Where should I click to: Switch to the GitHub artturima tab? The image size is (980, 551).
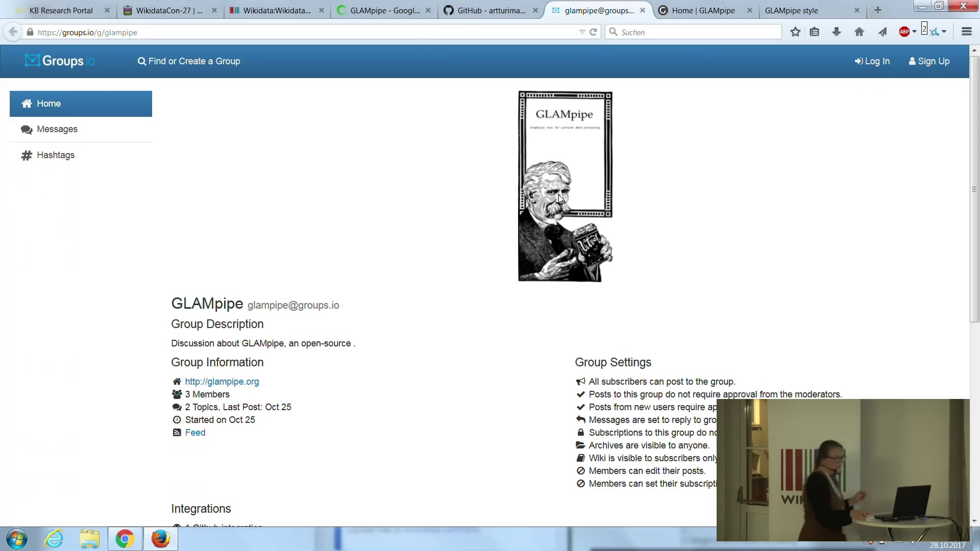click(x=491, y=10)
